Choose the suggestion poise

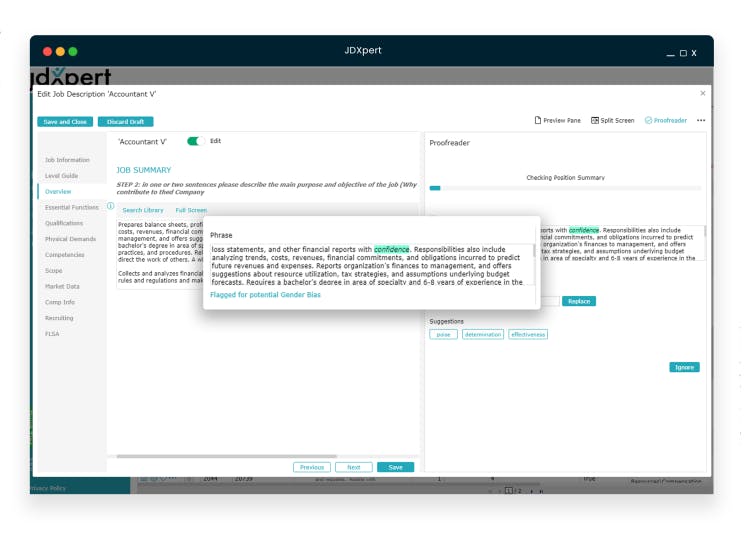(x=443, y=334)
